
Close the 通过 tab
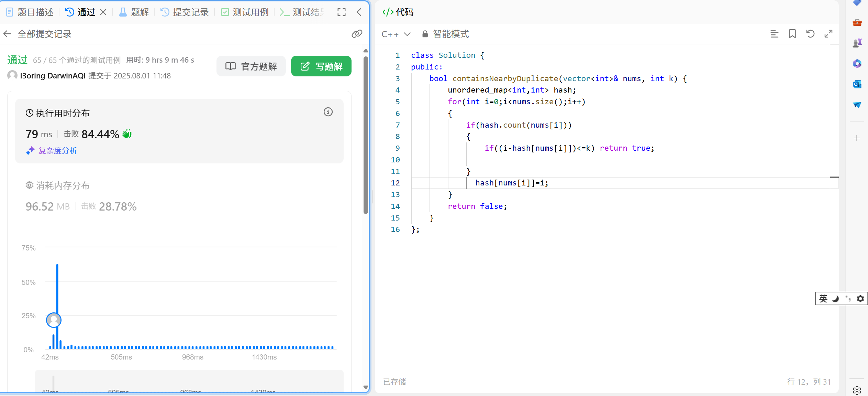point(103,12)
